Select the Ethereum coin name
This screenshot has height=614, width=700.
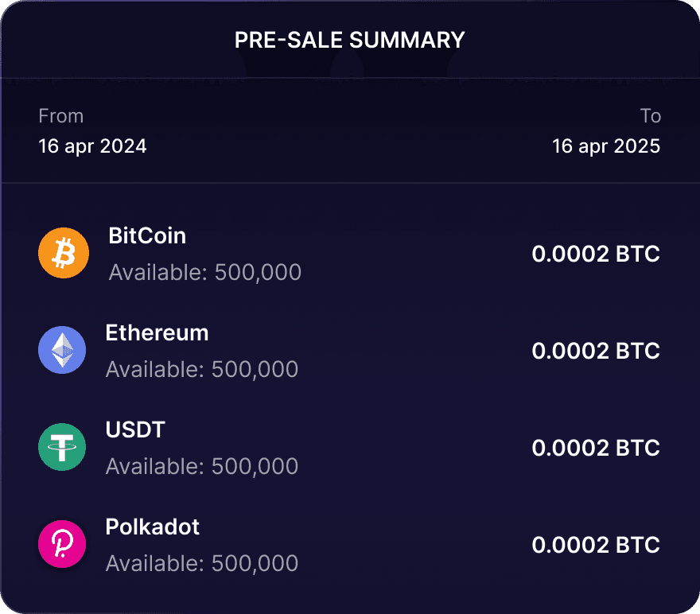157,332
